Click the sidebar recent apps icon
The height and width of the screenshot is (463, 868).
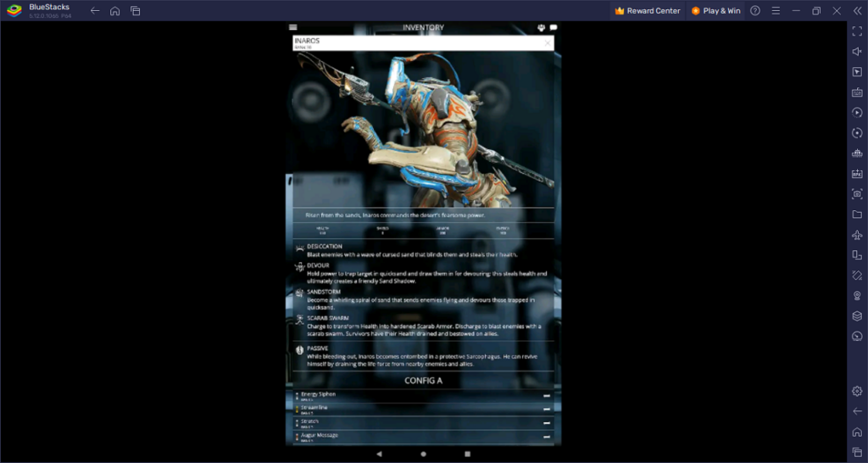857,453
